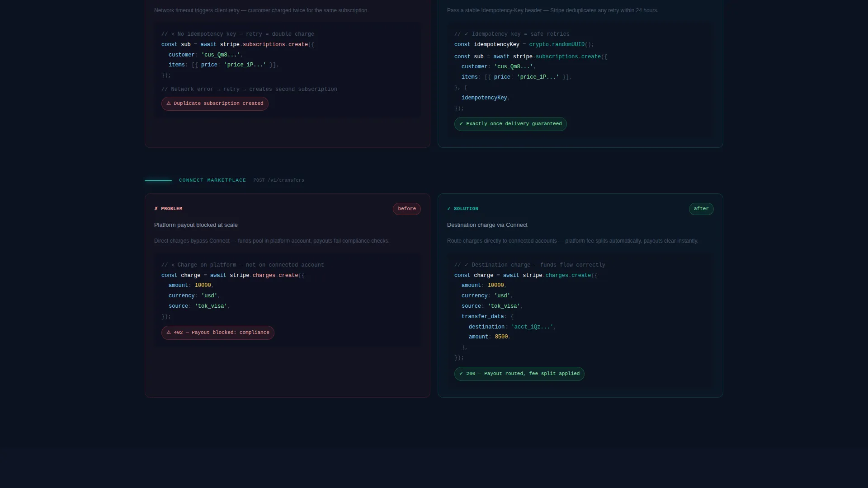The image size is (868, 488).
Task: Click comment '// ✓ Idempotency key = safe retries'
Action: pos(512,34)
